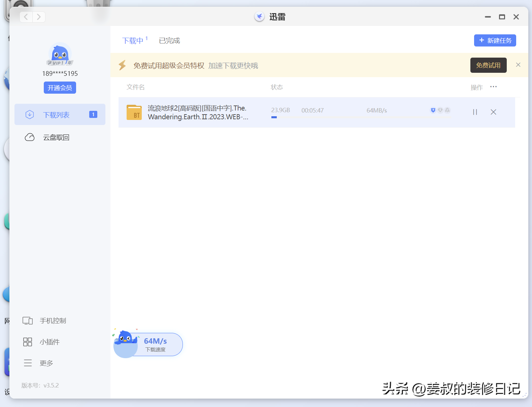Open the three-dot operations menu
532x407 pixels.
coord(493,87)
